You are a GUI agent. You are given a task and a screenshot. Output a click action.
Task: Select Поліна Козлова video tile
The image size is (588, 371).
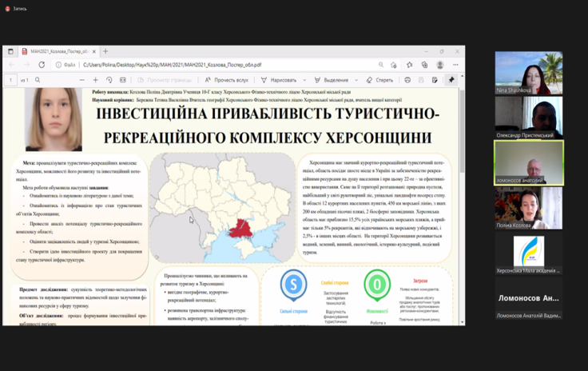tap(529, 208)
